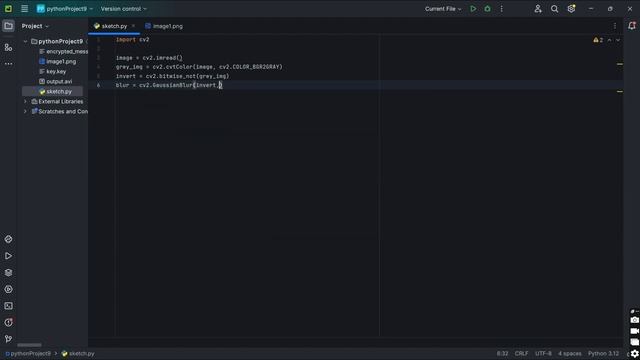640x360 pixels.
Task: Open the main hamburger menu
Action: tap(24, 9)
